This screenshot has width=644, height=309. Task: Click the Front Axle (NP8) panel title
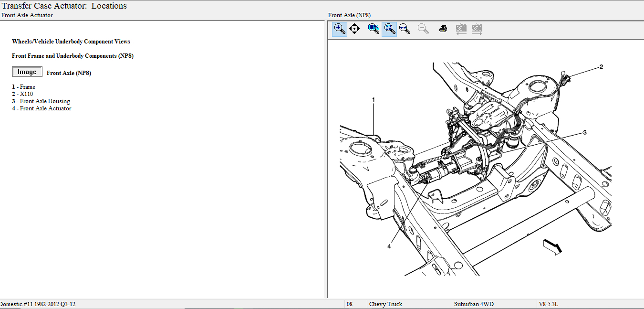tap(349, 15)
